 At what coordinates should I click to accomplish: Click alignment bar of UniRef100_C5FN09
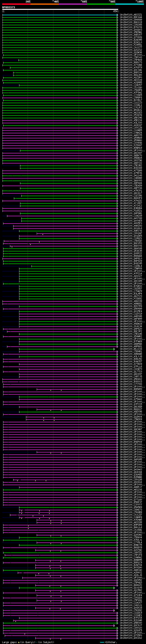(x=68, y=60)
